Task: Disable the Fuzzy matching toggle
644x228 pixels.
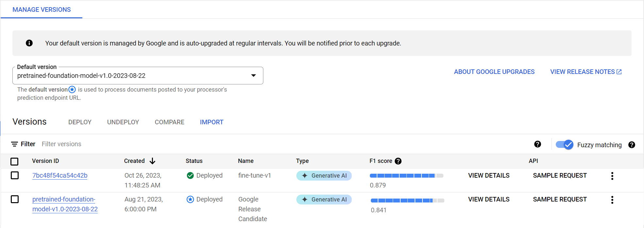Action: (564, 145)
